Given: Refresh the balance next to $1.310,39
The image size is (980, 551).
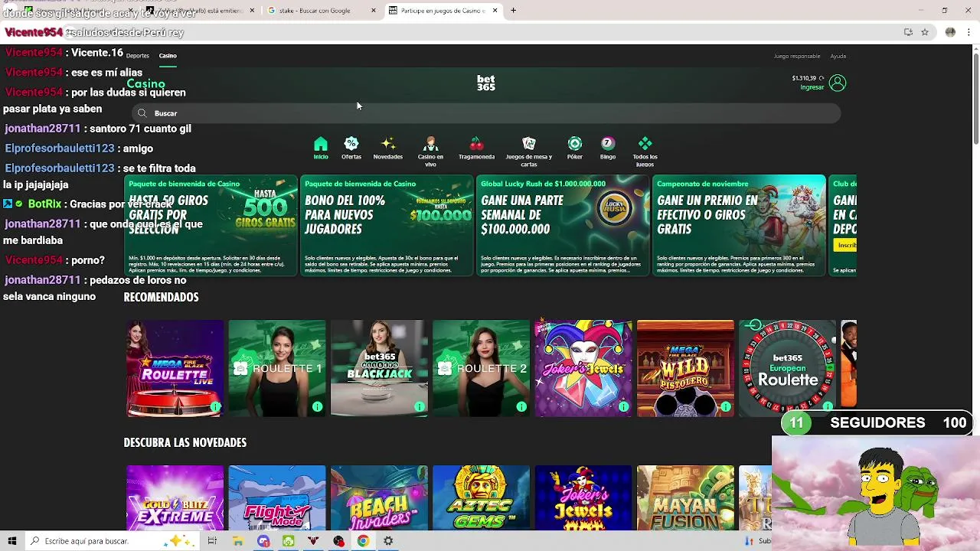Looking at the screenshot, I should point(822,78).
